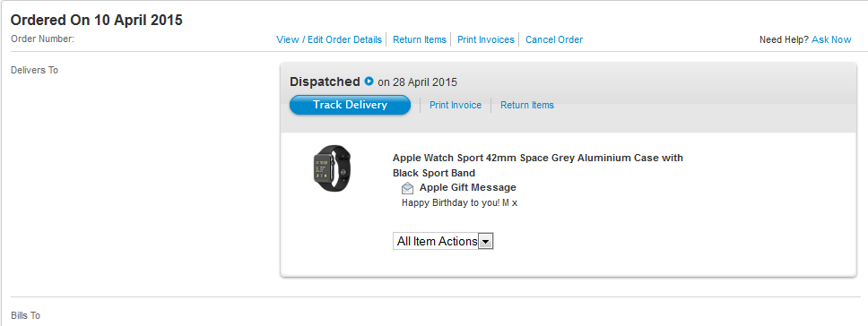Click the gift message envelope icon
The width and height of the screenshot is (868, 326).
pyautogui.click(x=407, y=188)
